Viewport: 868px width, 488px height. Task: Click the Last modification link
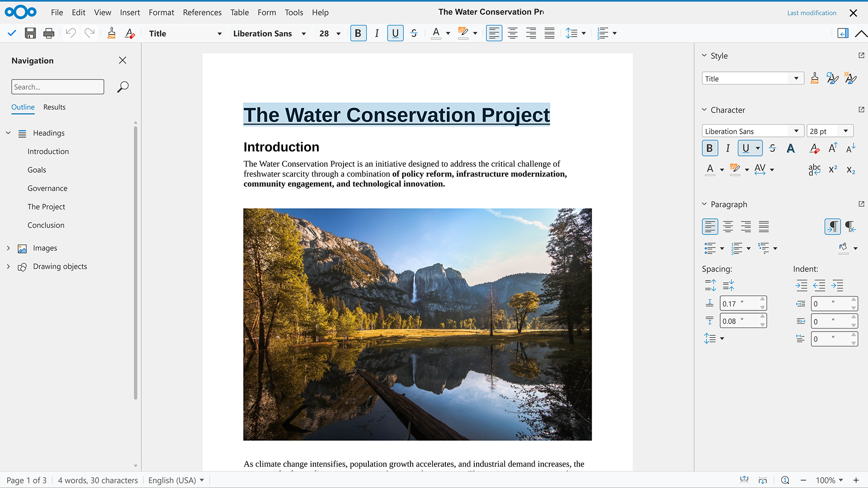pyautogui.click(x=811, y=13)
